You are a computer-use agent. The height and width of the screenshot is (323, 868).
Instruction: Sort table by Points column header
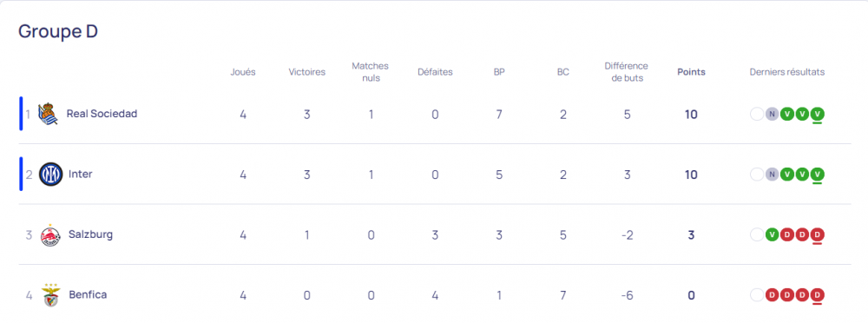click(692, 72)
